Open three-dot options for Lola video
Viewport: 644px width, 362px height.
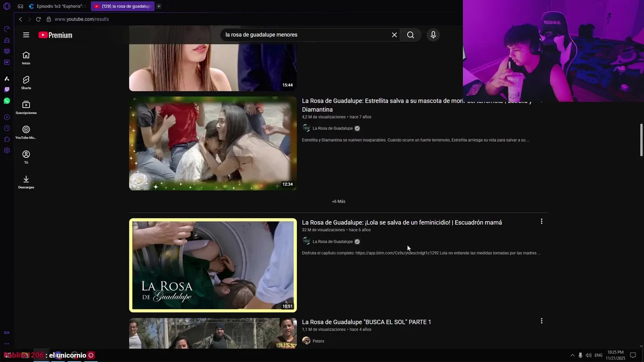pyautogui.click(x=541, y=221)
